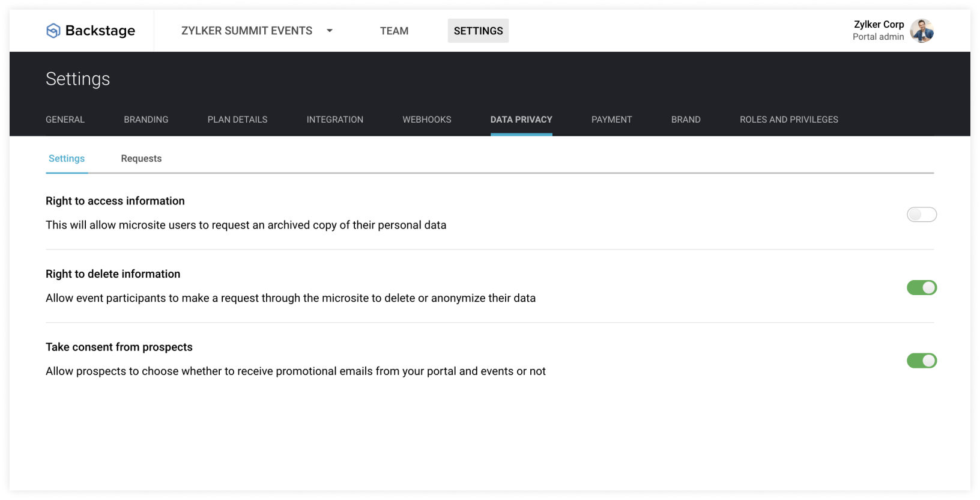Click the Data Privacy tab
Viewport: 980px width, 500px height.
tap(521, 120)
